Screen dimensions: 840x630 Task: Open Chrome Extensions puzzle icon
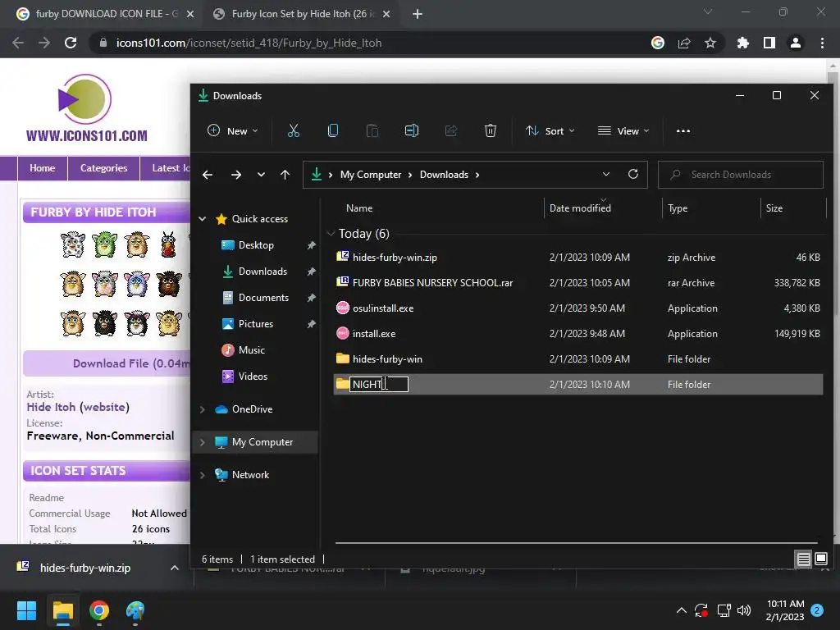pos(743,43)
